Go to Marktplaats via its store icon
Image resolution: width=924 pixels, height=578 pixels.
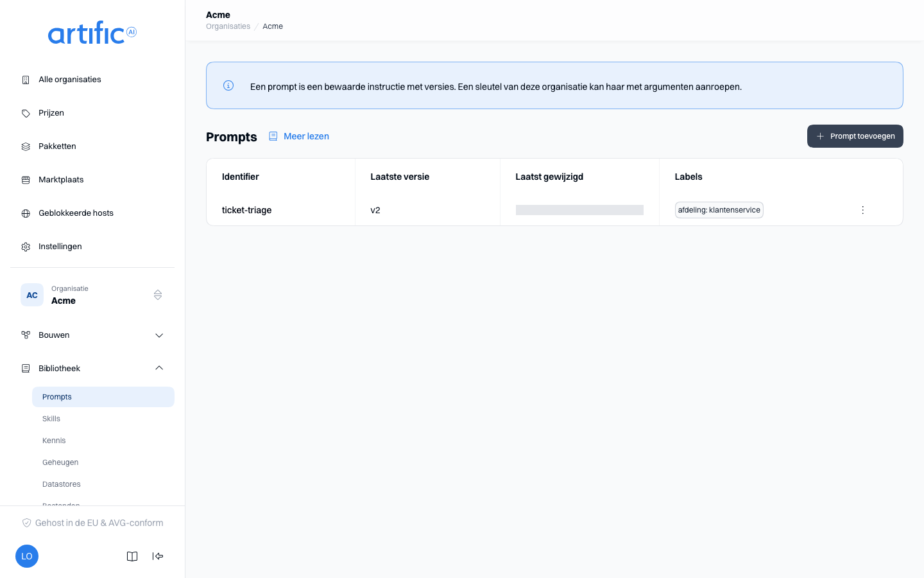[x=26, y=180]
